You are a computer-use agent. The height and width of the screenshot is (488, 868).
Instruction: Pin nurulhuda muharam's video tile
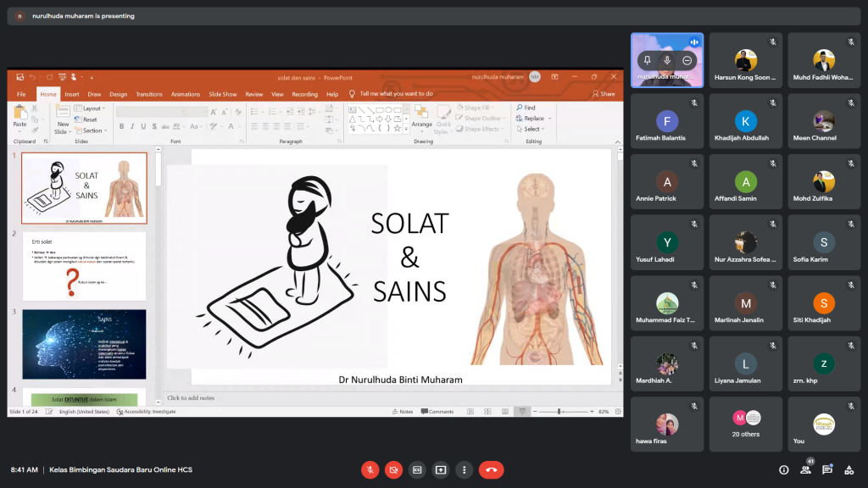647,60
